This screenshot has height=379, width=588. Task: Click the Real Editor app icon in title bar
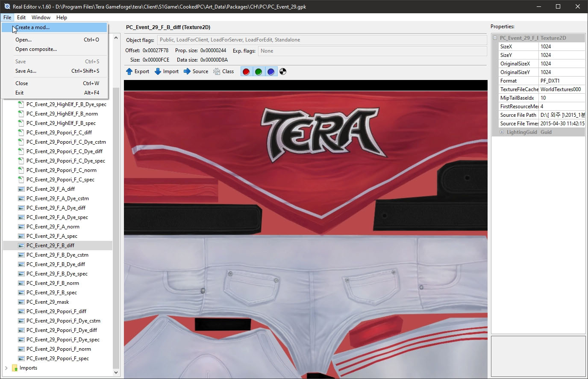coord(7,6)
